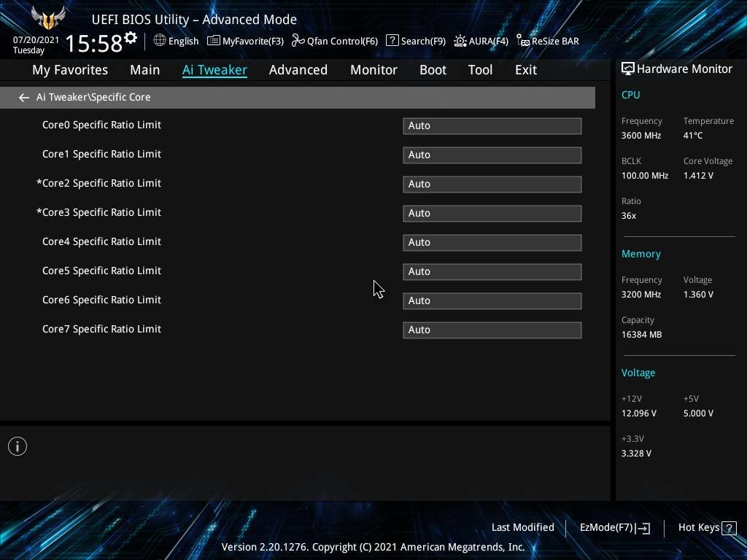The height and width of the screenshot is (560, 747).
Task: Click the globe language icon
Action: point(160,41)
